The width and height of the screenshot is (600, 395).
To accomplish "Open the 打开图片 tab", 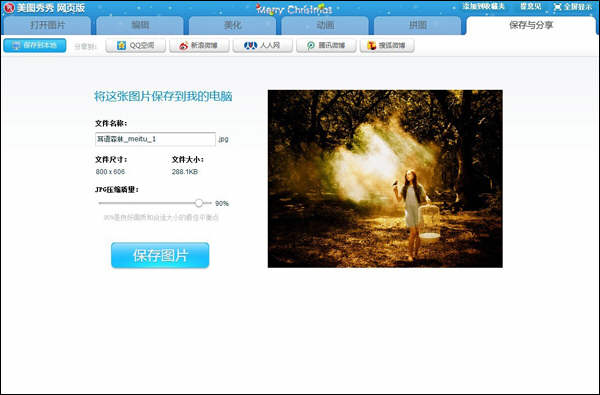I will pyautogui.click(x=47, y=26).
